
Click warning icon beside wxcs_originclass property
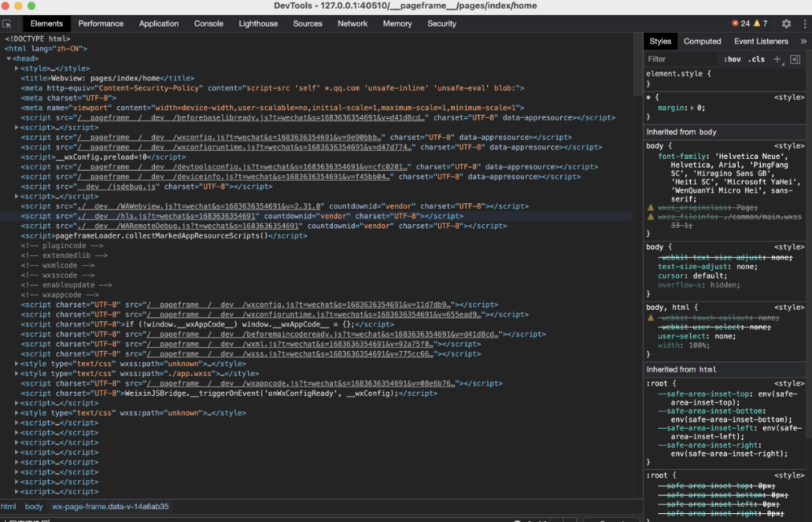click(x=651, y=208)
